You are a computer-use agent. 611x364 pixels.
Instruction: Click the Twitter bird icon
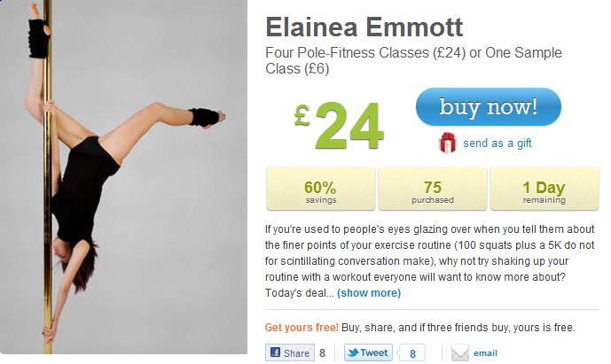[x=352, y=352]
